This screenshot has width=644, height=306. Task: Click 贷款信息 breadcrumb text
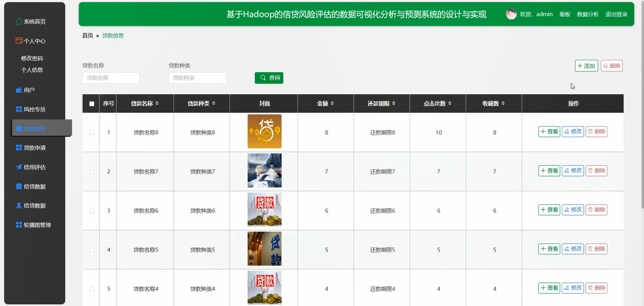pos(113,35)
